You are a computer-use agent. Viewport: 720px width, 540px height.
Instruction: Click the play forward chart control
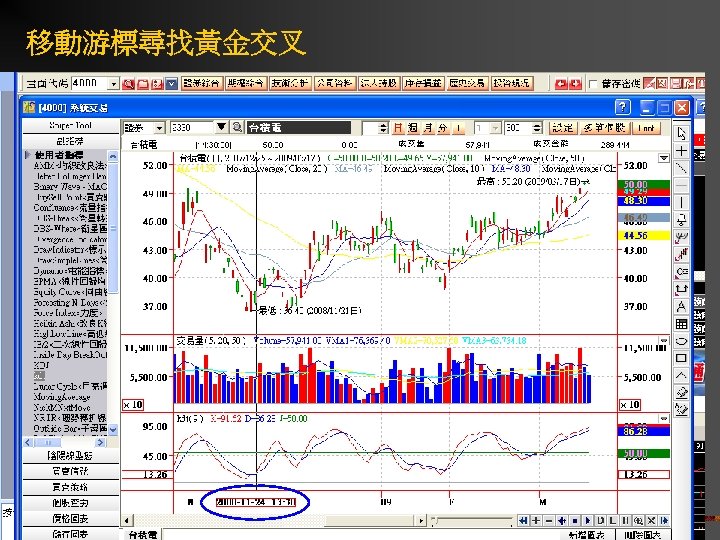pos(587,521)
